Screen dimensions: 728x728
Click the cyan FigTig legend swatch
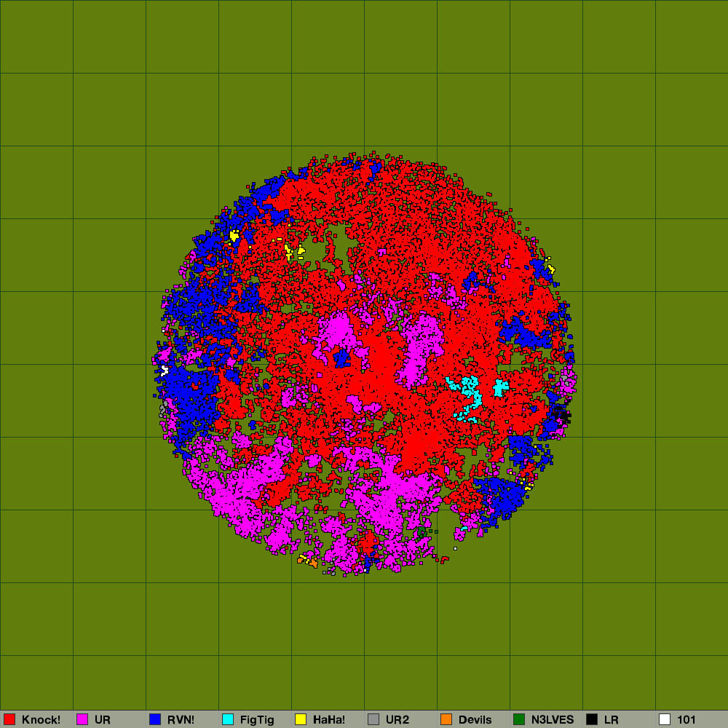pyautogui.click(x=228, y=719)
